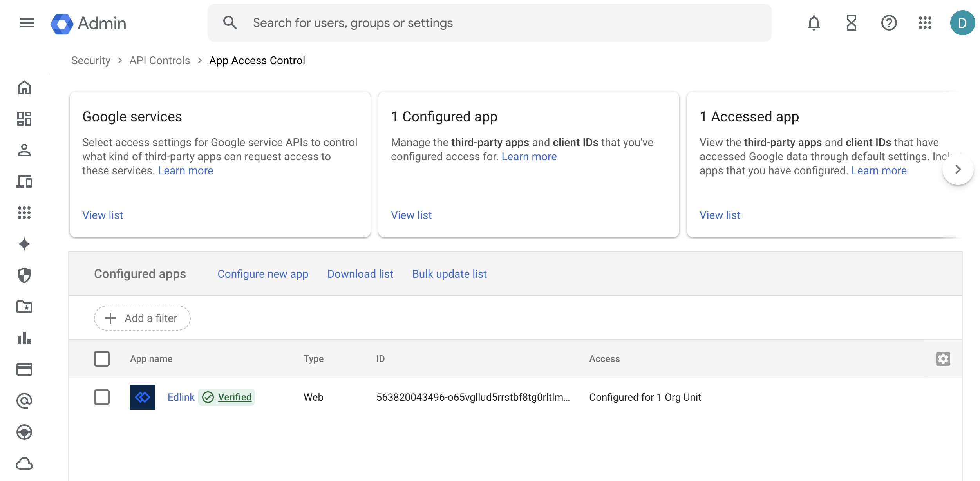Viewport: 980px width, 481px height.
Task: Click the Edlink app logo thumbnail
Action: pos(143,397)
